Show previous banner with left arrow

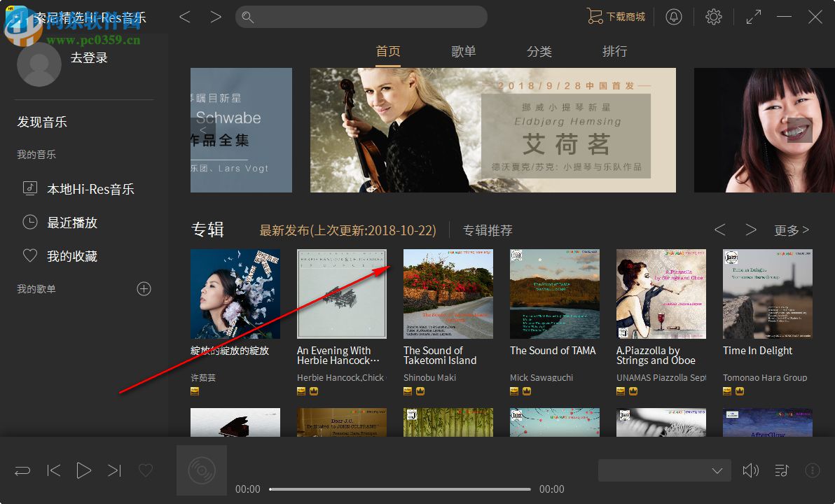tap(203, 130)
